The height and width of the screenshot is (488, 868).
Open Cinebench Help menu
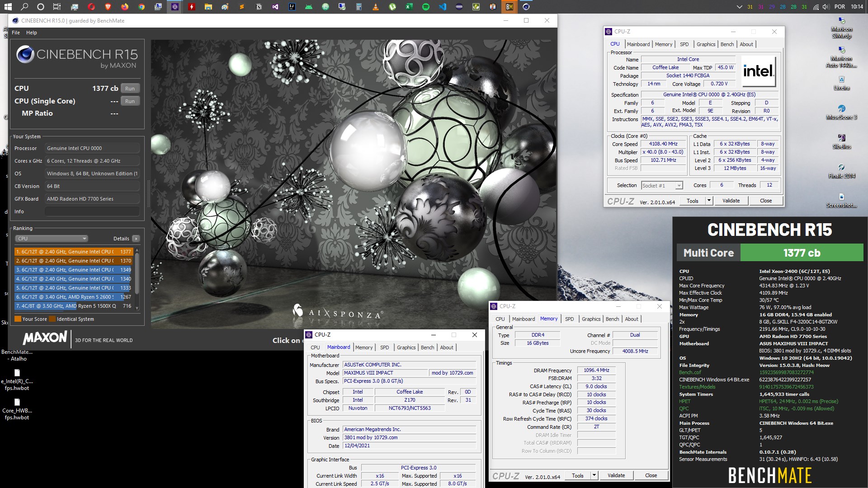coord(31,33)
